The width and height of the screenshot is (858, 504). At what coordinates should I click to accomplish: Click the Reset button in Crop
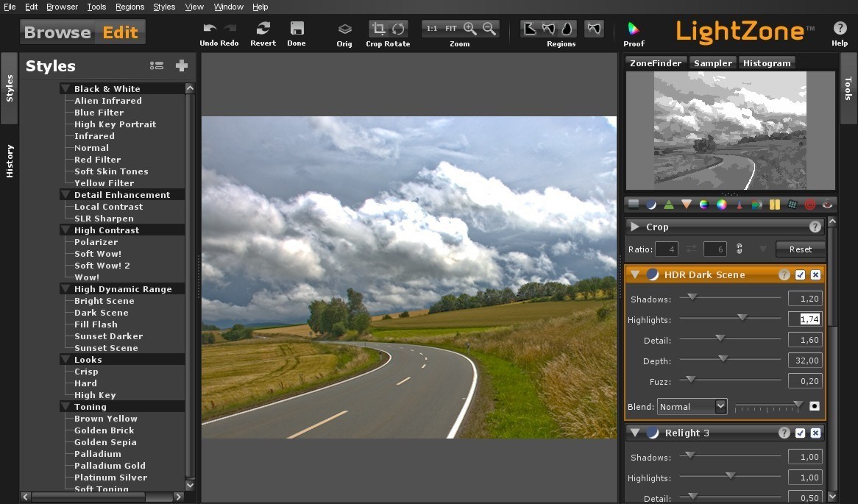(x=800, y=249)
